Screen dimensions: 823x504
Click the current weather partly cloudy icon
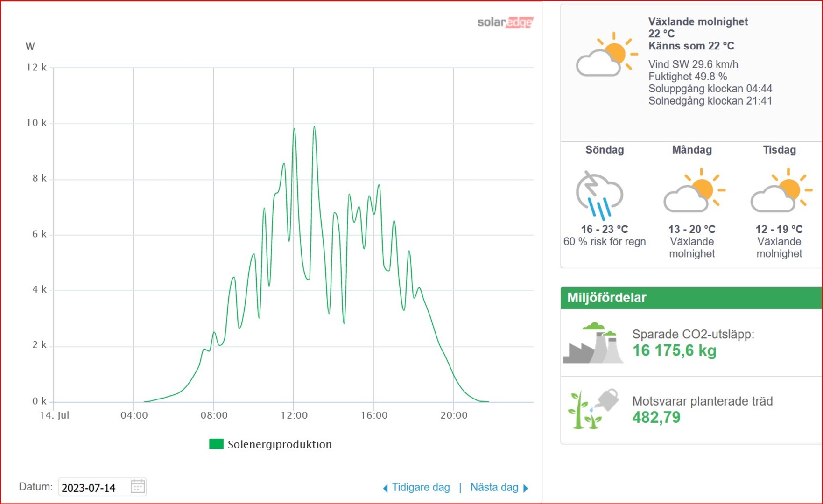[x=606, y=55]
